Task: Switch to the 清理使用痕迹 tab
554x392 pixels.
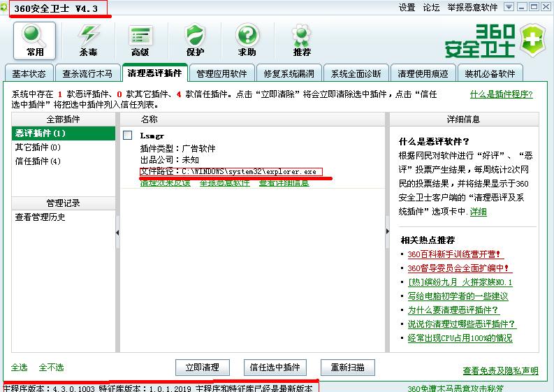Action: tap(423, 74)
